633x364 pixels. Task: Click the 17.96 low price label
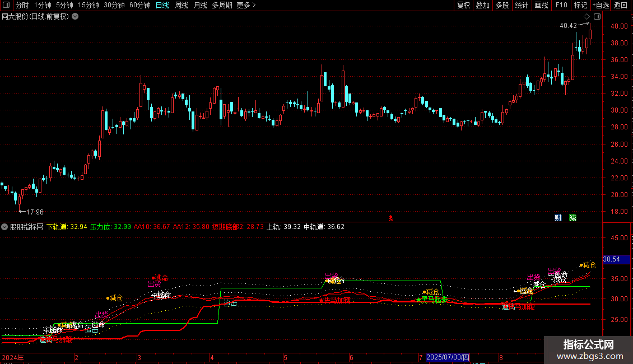(x=35, y=212)
